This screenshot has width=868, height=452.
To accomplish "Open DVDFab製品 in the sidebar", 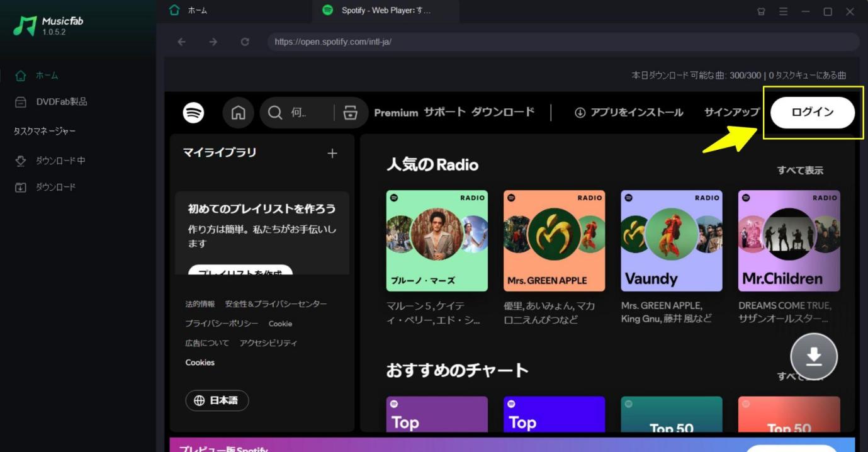I will [x=51, y=102].
